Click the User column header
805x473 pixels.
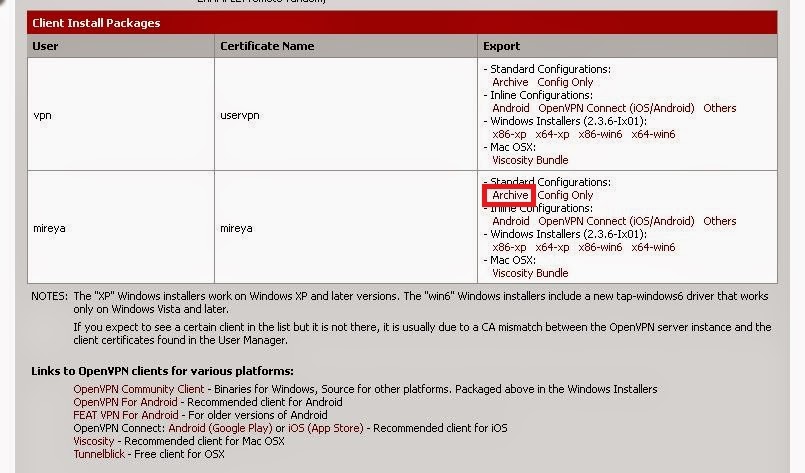[121, 46]
